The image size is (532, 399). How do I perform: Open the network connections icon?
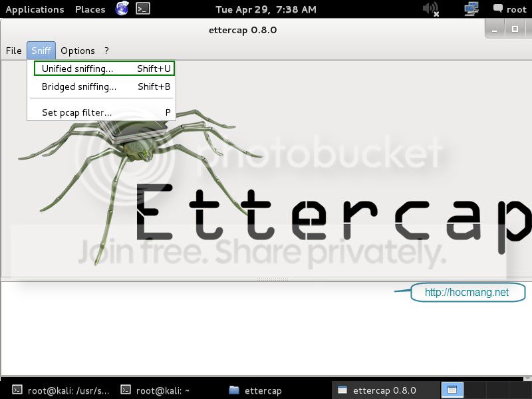[471, 9]
